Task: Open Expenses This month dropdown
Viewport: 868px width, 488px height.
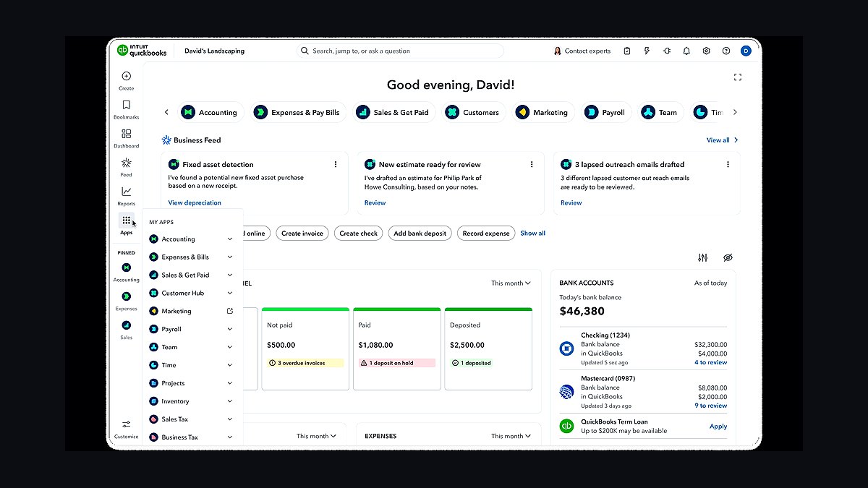Action: coord(511,437)
